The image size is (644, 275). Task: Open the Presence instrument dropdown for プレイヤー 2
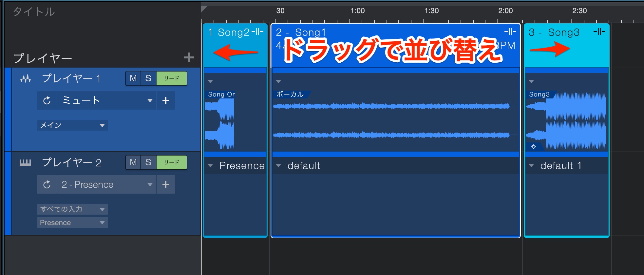point(72,222)
